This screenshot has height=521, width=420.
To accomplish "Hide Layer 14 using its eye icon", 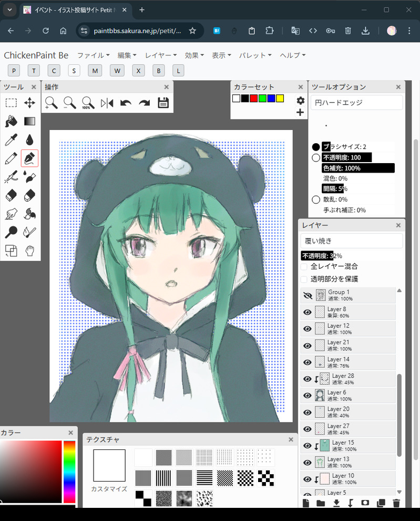I will click(308, 362).
